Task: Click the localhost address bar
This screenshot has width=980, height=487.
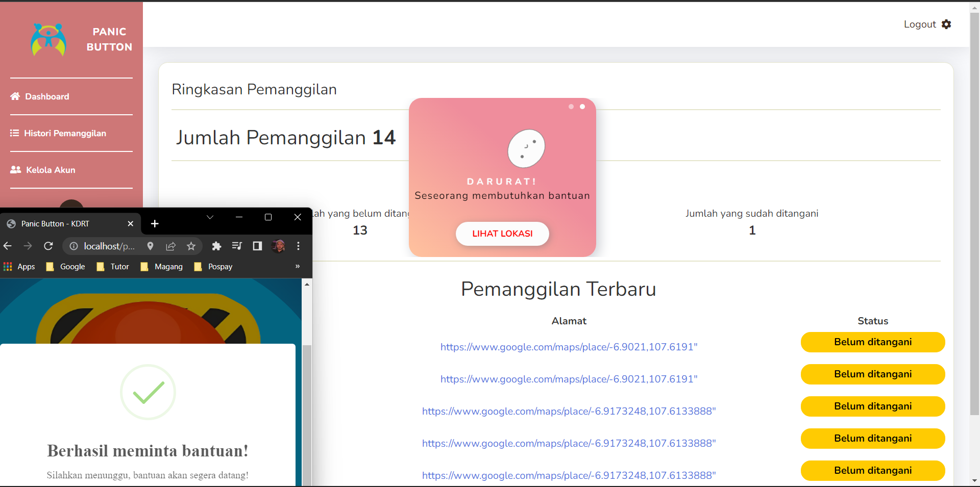Action: pos(109,246)
